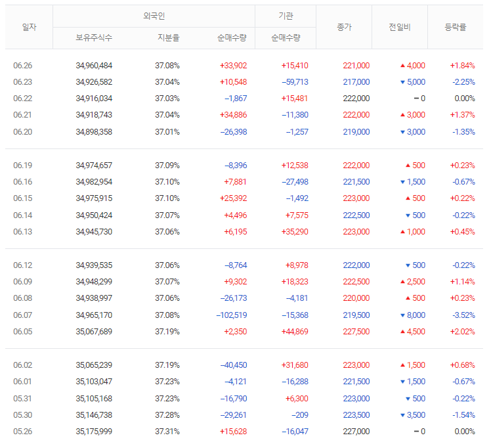Click foreign net buy +25,392
Viewport: 491px width, 448px height.
(x=233, y=198)
